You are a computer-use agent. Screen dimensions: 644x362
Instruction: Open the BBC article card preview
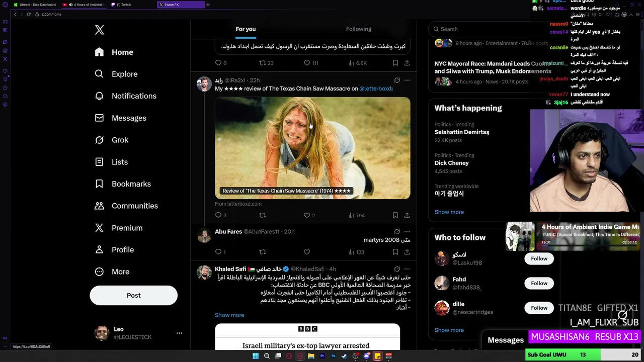pos(307,337)
